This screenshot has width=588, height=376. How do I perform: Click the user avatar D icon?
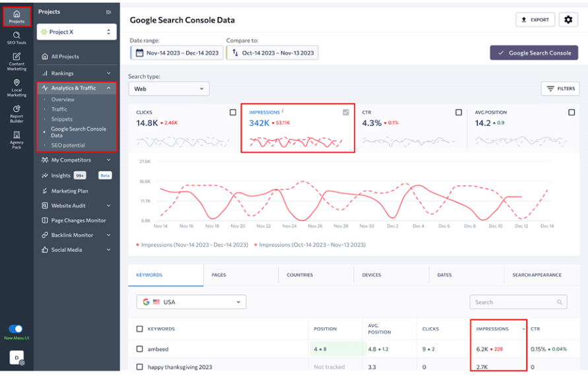pyautogui.click(x=16, y=358)
